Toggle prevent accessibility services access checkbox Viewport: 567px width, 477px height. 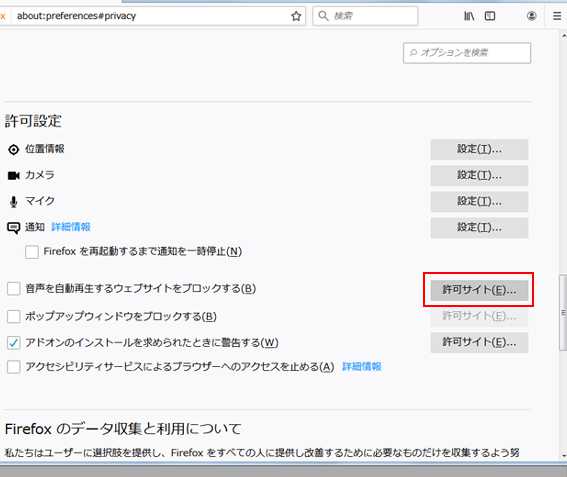[x=14, y=367]
